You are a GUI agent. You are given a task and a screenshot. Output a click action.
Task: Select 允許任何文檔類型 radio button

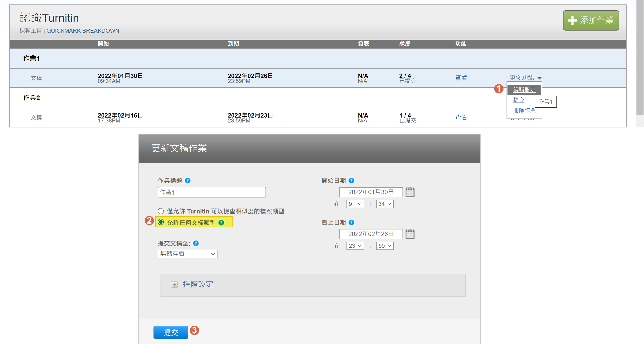click(161, 222)
